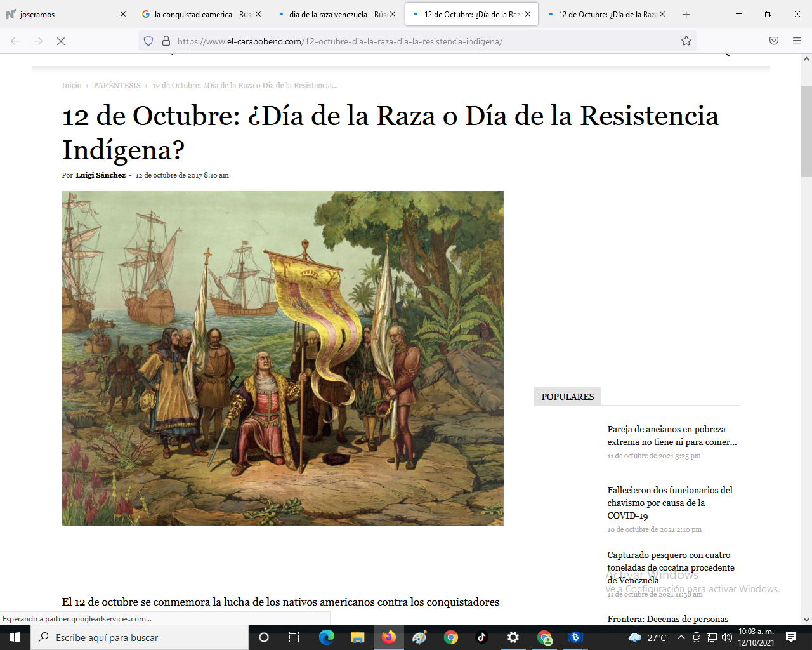812x650 pixels.
Task: Switch to 'dia de la raza venezuela' tab
Action: click(336, 14)
